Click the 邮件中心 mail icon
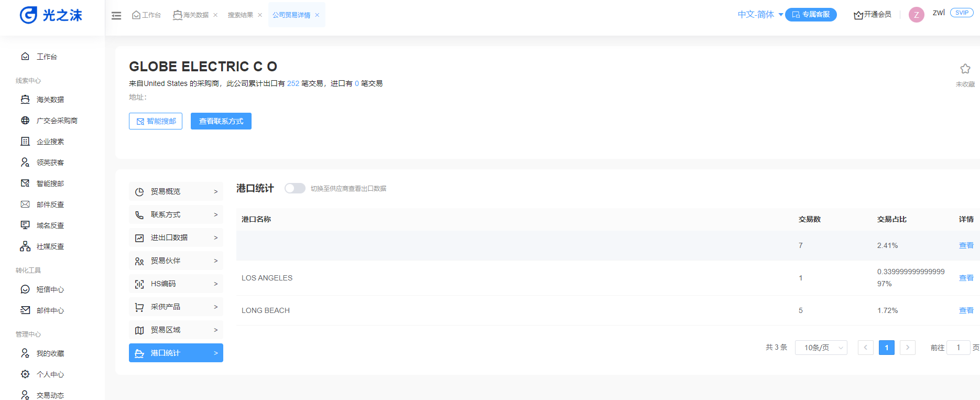Screen dimensions: 980x400 click(25, 310)
